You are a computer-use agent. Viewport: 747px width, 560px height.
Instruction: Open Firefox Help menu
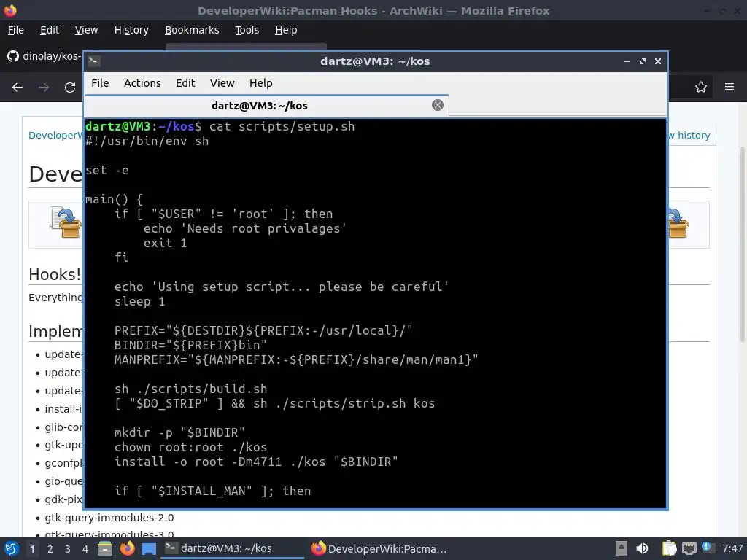(286, 30)
